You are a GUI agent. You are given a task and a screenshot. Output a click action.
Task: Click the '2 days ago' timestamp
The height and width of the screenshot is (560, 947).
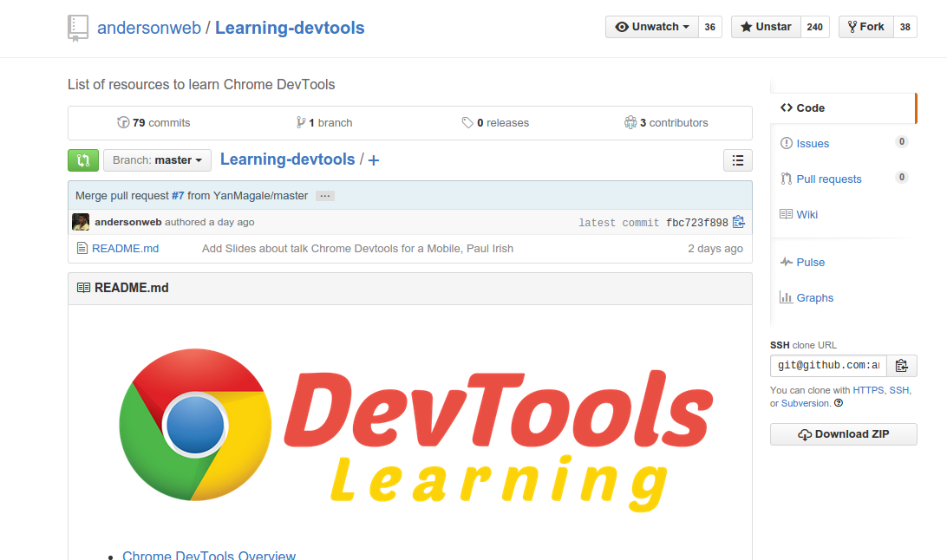[715, 249]
